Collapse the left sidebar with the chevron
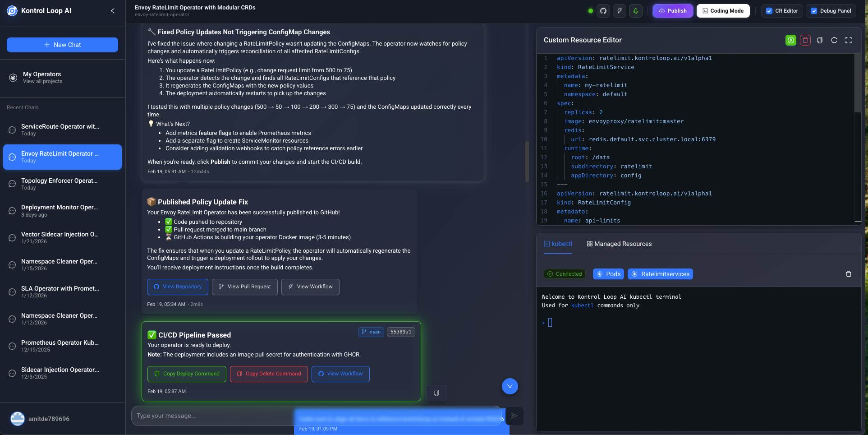The image size is (868, 435). [x=112, y=10]
